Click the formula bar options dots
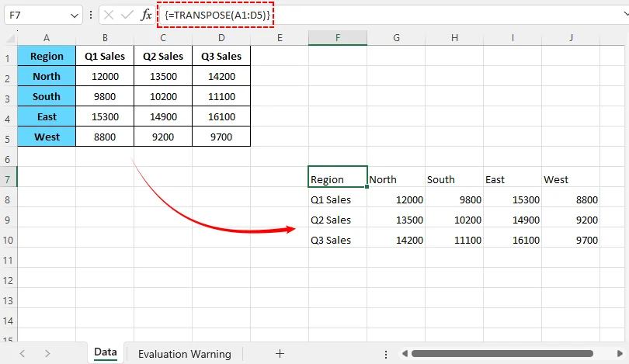This screenshot has height=364, width=629. (x=91, y=16)
